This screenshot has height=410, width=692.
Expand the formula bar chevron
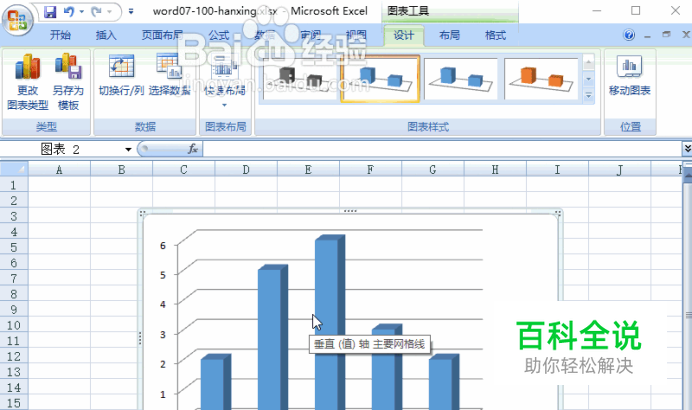[x=687, y=149]
